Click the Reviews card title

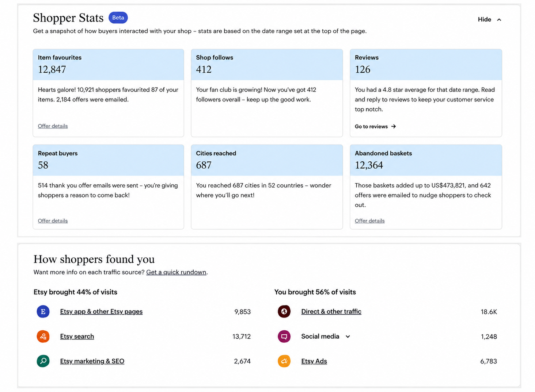367,57
